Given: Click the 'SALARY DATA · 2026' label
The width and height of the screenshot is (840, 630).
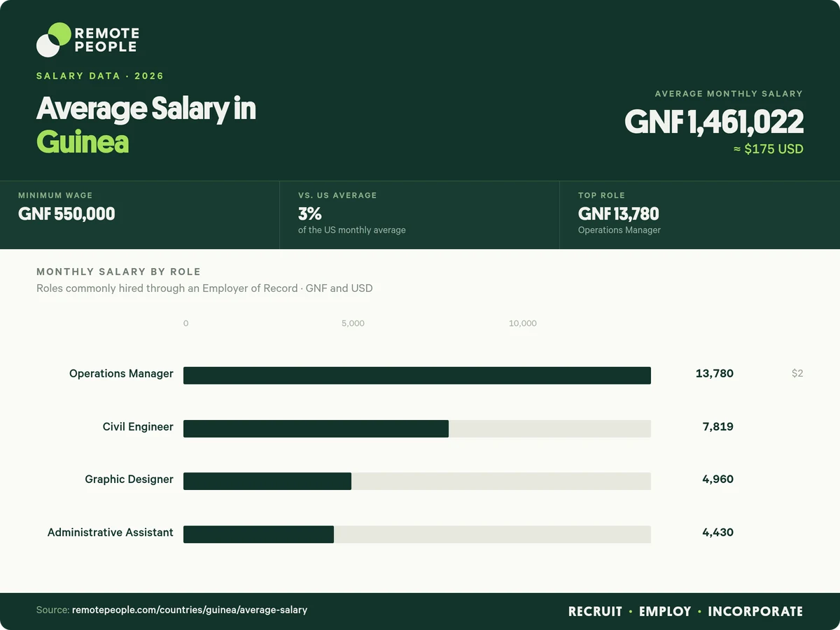Looking at the screenshot, I should [x=100, y=76].
